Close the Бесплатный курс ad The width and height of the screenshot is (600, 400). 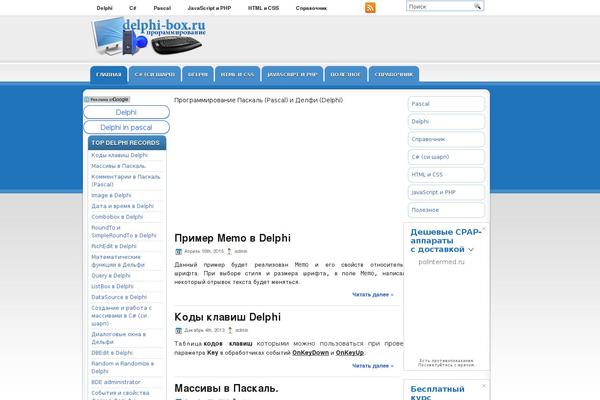484,386
